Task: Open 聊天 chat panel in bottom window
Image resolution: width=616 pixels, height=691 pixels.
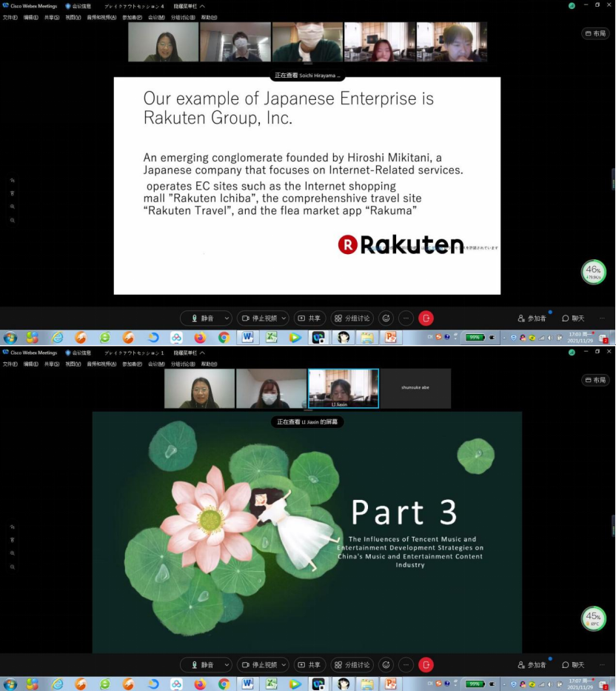Action: [x=573, y=665]
